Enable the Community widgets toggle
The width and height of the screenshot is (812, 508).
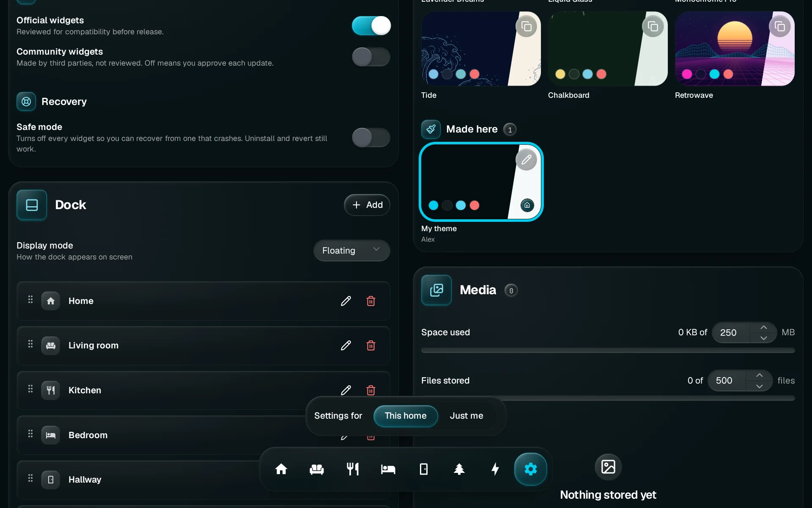(x=371, y=57)
